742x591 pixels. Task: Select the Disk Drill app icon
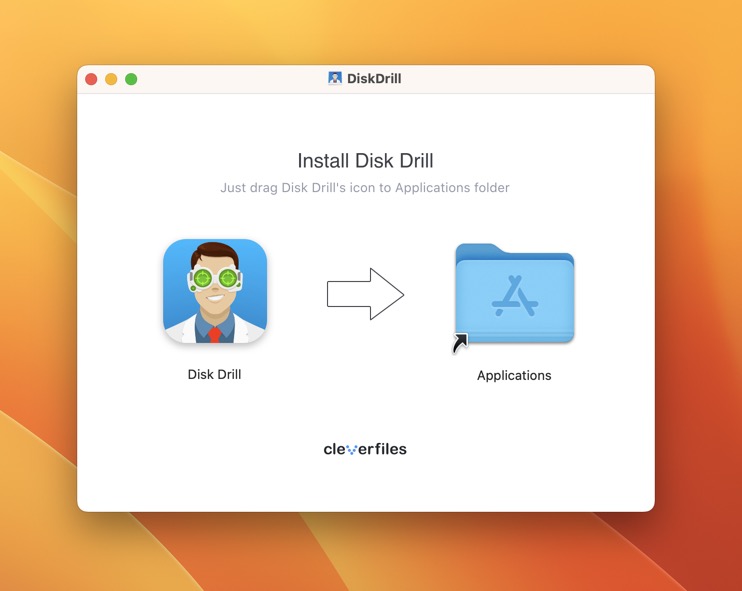click(215, 291)
